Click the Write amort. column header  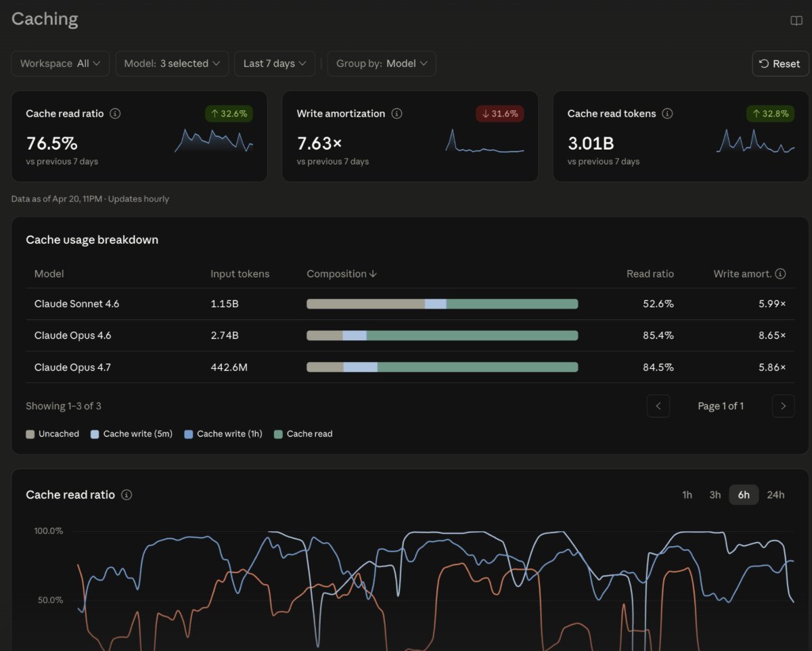point(742,274)
